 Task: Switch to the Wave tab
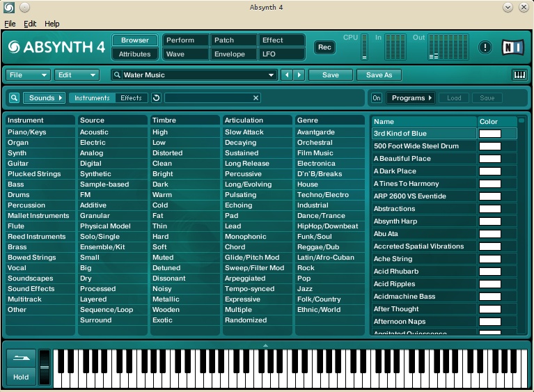pos(186,54)
